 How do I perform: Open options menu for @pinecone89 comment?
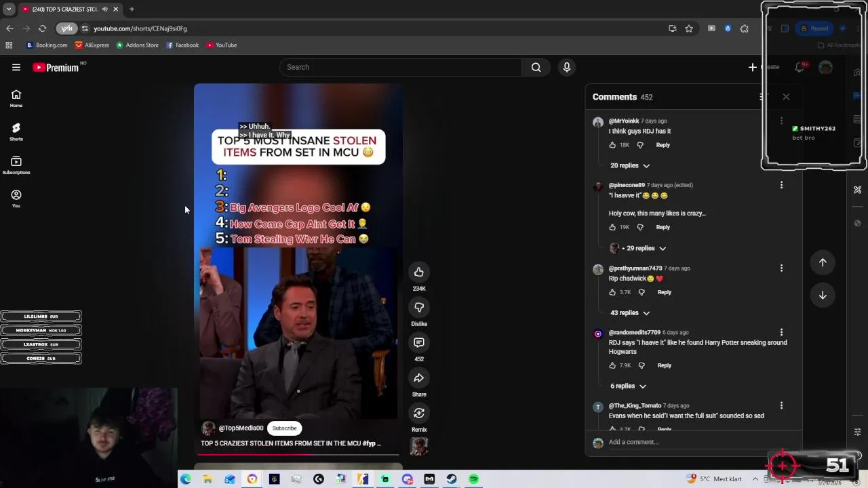pyautogui.click(x=781, y=185)
